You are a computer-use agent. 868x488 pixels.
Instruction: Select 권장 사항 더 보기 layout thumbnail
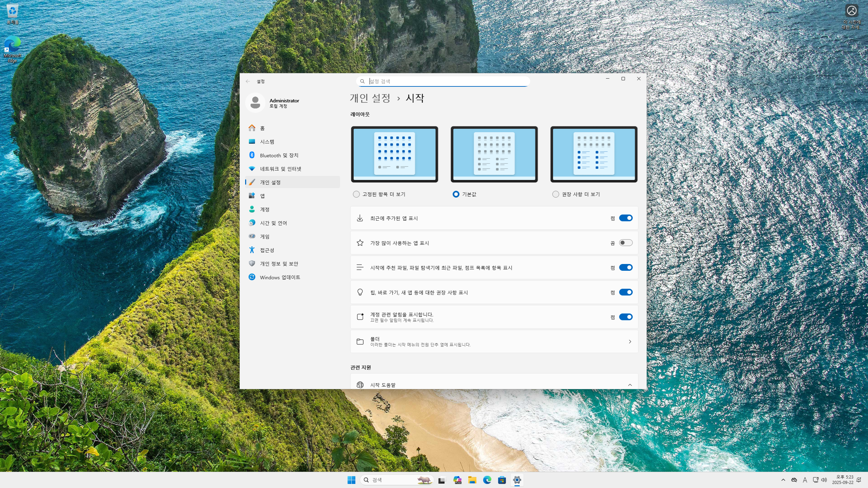point(594,155)
